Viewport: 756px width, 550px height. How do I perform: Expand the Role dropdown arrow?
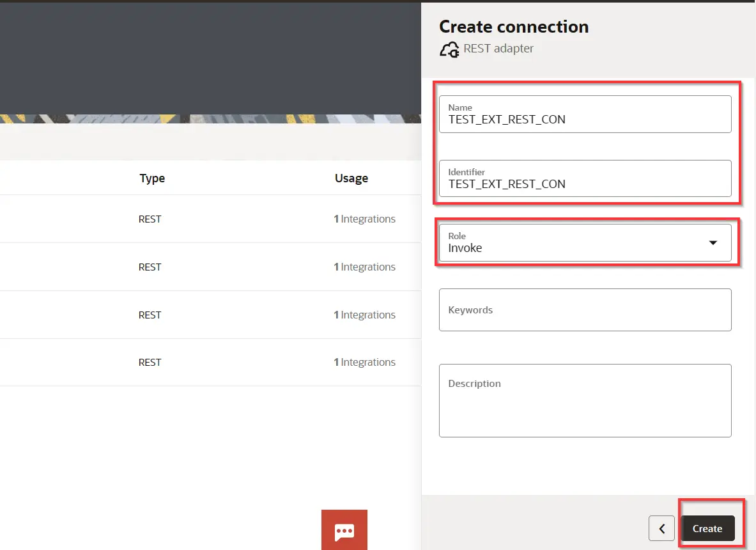click(x=713, y=243)
